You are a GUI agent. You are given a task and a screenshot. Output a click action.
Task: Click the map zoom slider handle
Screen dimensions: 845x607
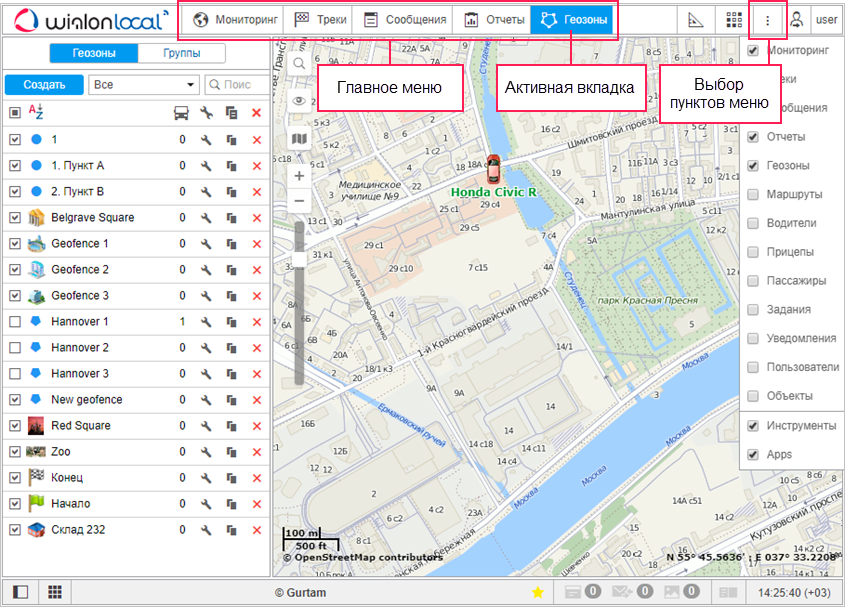[298, 260]
